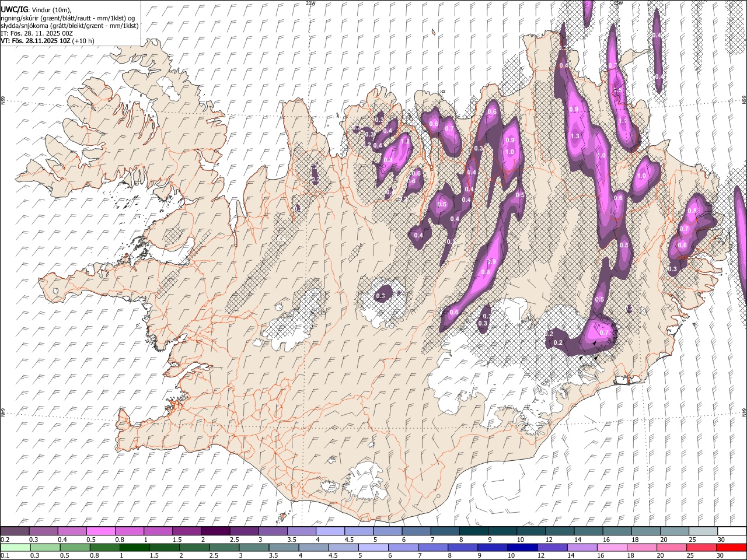Image resolution: width=747 pixels, height=560 pixels.
Task: Click the 25–30 crimson rain swatch
Action: [x=700, y=547]
